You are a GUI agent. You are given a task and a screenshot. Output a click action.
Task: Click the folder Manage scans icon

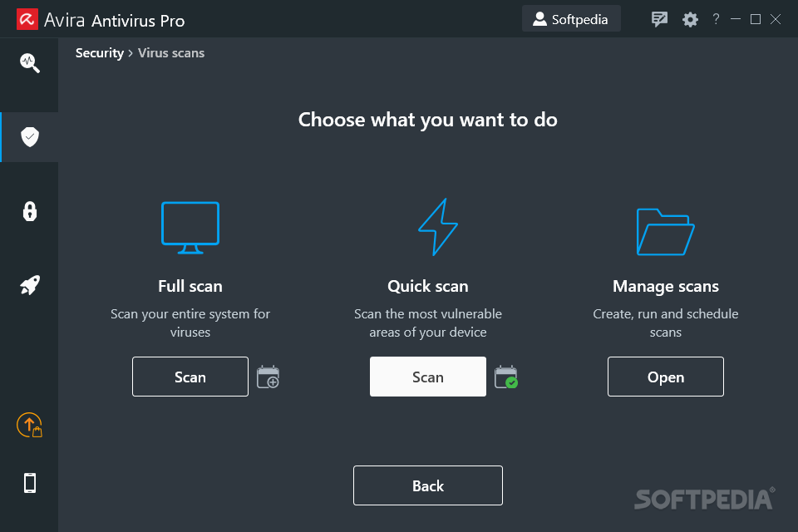click(665, 231)
